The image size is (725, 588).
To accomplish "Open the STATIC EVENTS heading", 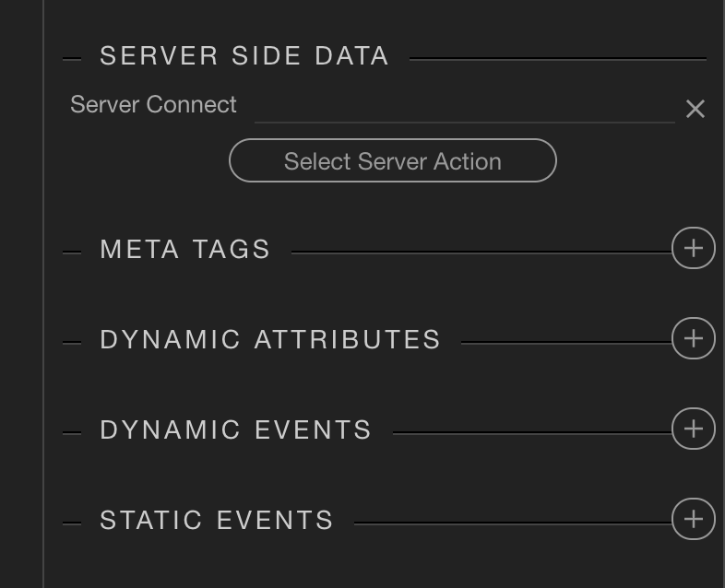I will click(216, 521).
